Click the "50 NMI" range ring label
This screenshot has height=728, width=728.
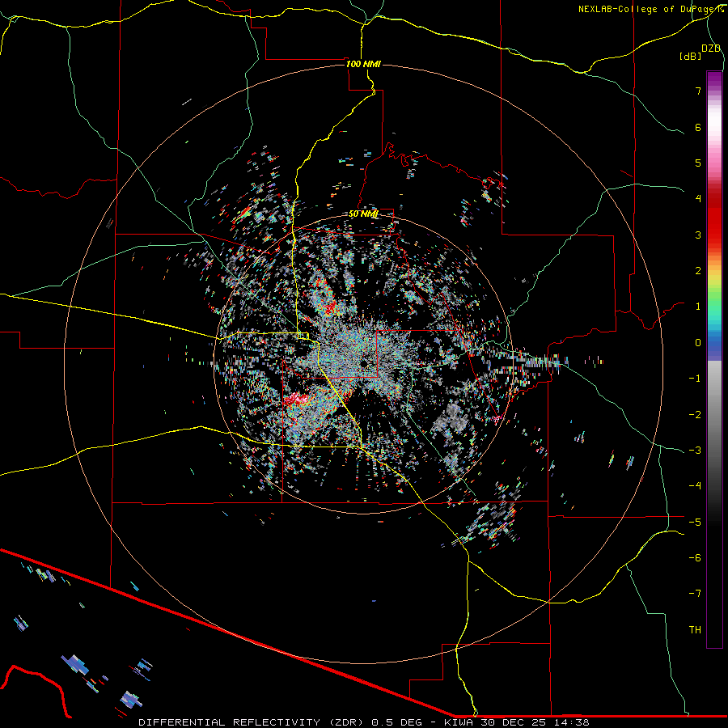point(363,214)
